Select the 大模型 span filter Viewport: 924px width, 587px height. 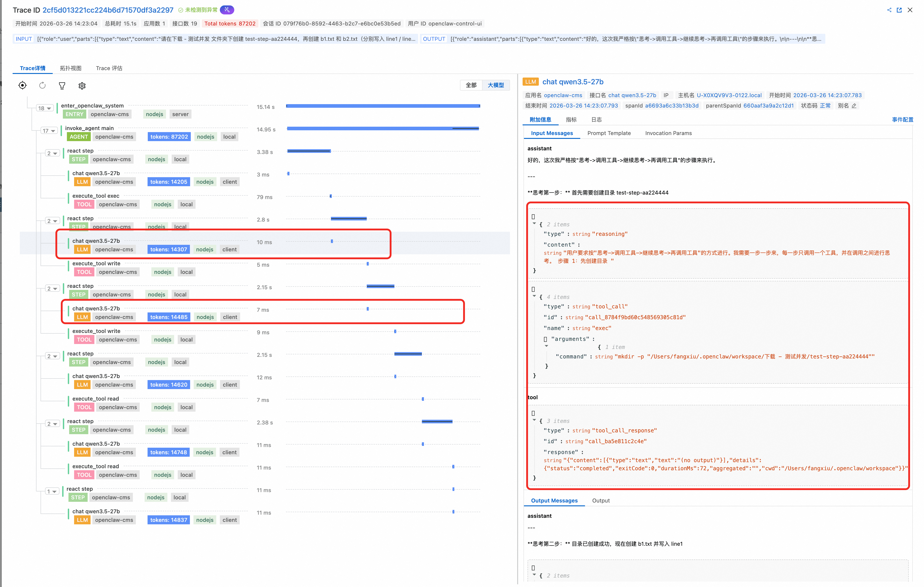tap(496, 85)
